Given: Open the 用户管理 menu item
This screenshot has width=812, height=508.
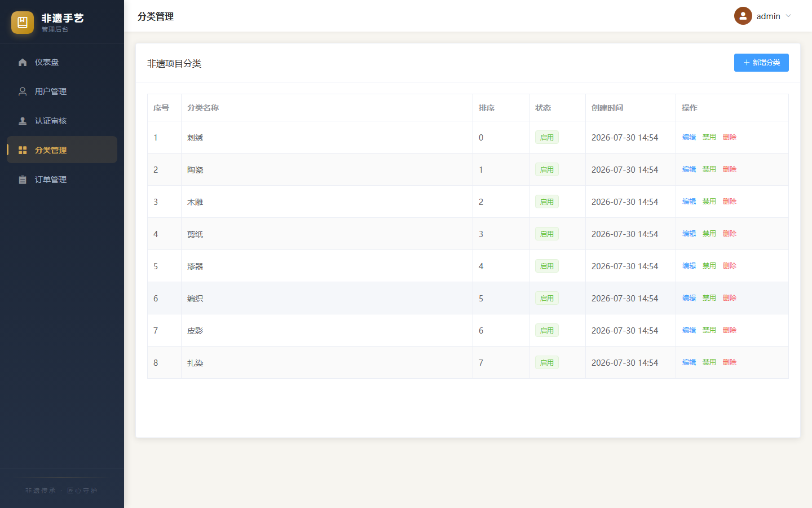Looking at the screenshot, I should [62, 91].
